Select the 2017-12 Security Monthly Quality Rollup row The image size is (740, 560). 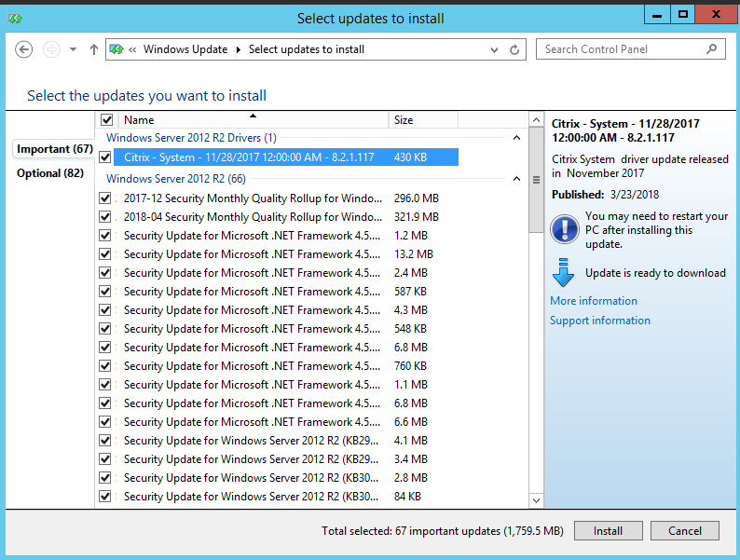[286, 198]
